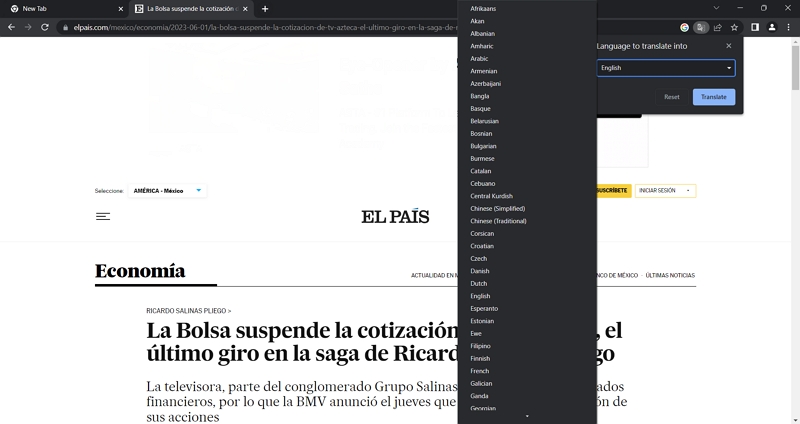This screenshot has width=800, height=424.
Task: Open the AMÉRICA - México edition dropdown
Action: [x=167, y=191]
